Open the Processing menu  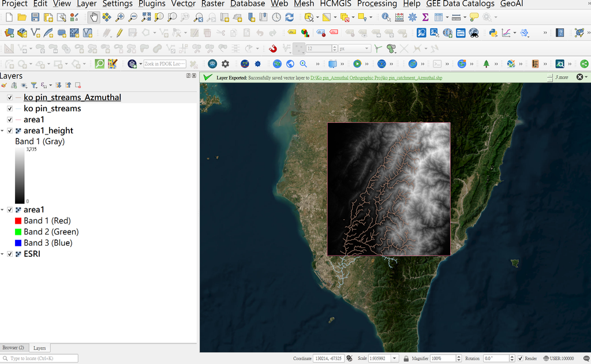click(377, 4)
